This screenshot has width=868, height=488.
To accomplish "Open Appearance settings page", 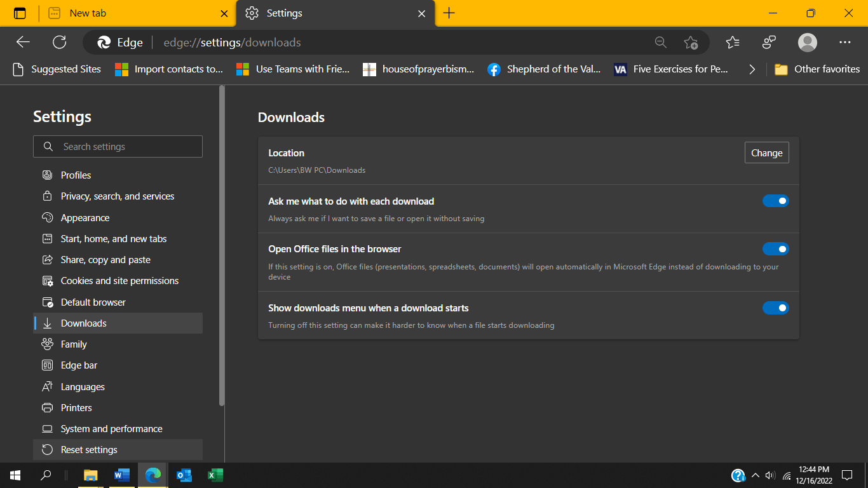I will coord(118,217).
